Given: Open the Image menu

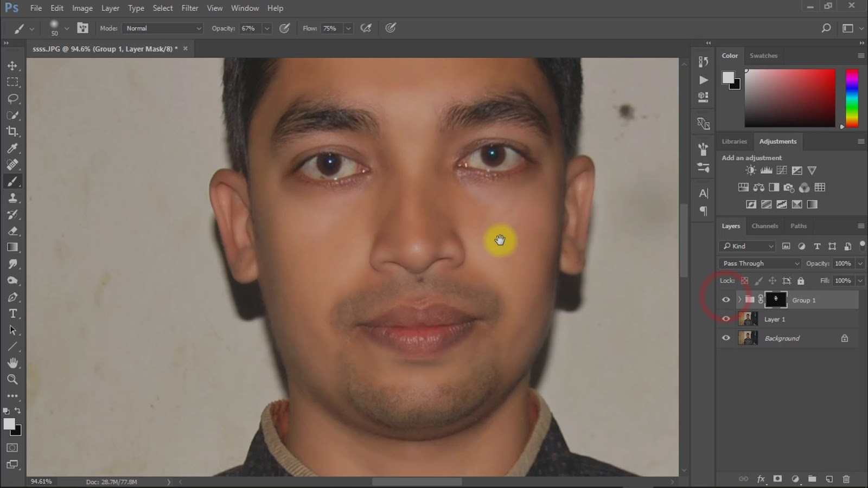Looking at the screenshot, I should 82,8.
